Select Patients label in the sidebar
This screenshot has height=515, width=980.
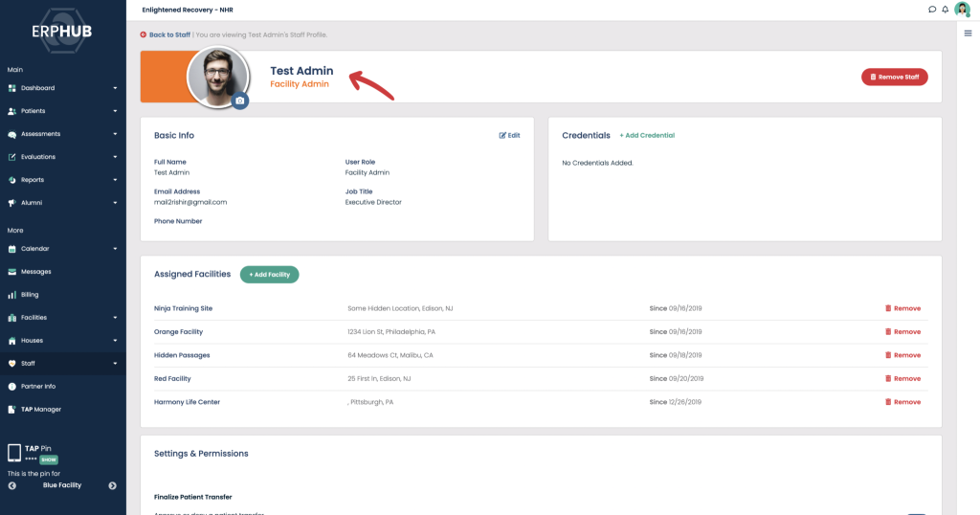(x=33, y=111)
